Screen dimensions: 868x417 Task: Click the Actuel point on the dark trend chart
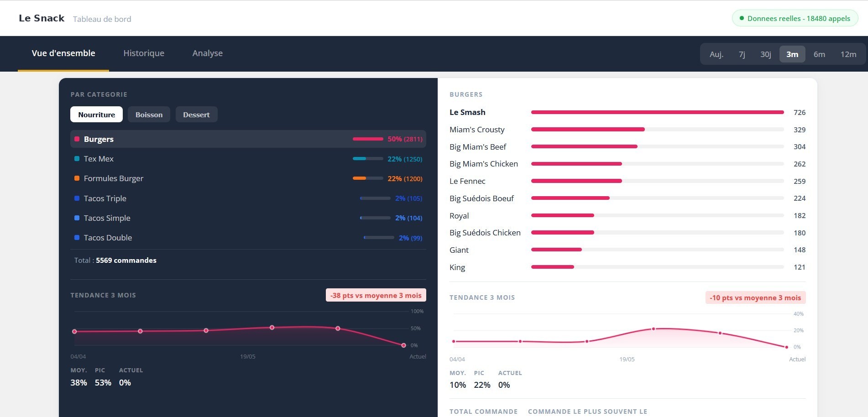tap(403, 345)
